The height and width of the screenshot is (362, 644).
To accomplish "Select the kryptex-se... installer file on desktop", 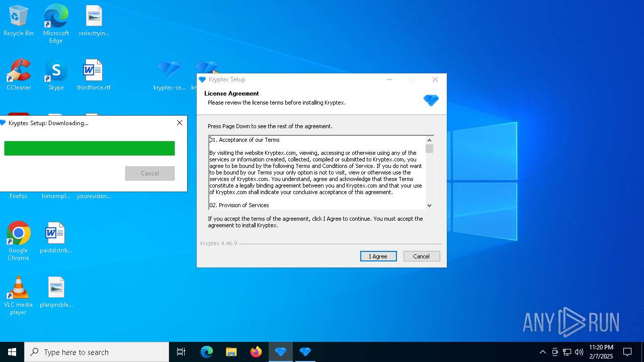I will (x=169, y=75).
